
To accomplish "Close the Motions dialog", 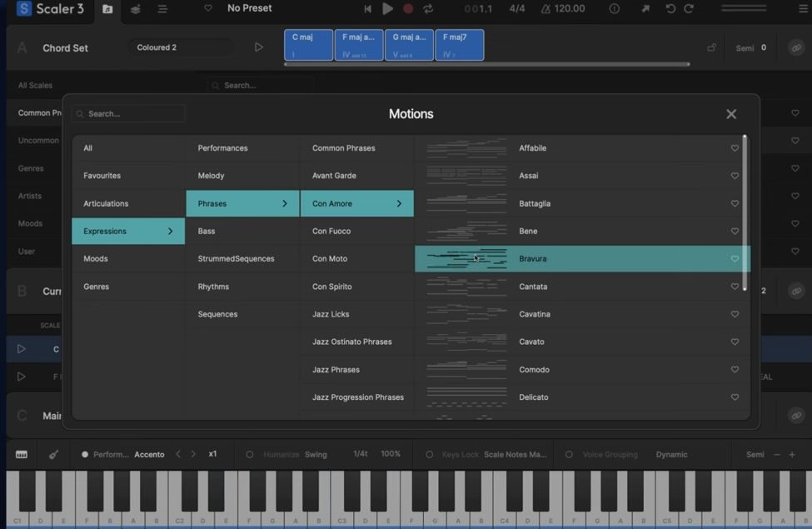I will (x=731, y=114).
